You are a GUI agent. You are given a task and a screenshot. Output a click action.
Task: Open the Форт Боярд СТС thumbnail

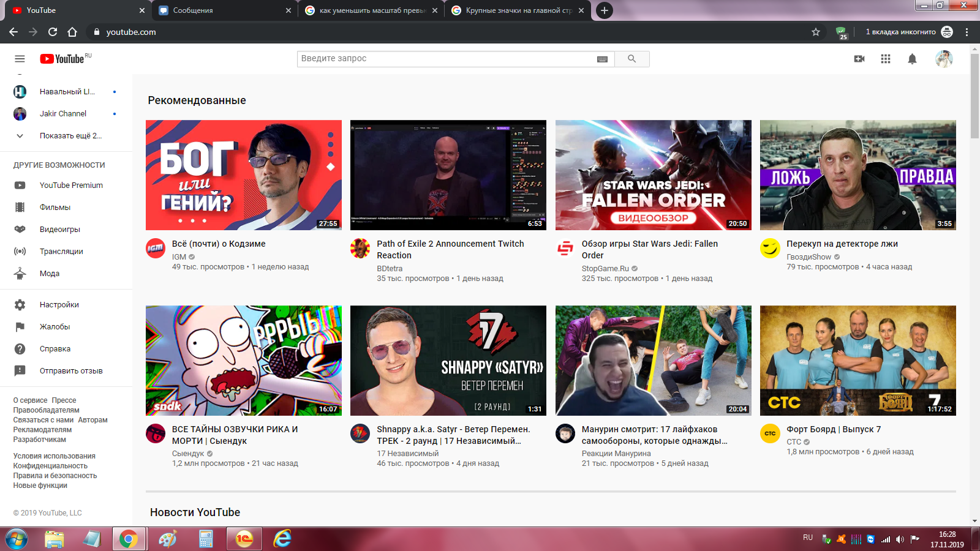tap(858, 361)
